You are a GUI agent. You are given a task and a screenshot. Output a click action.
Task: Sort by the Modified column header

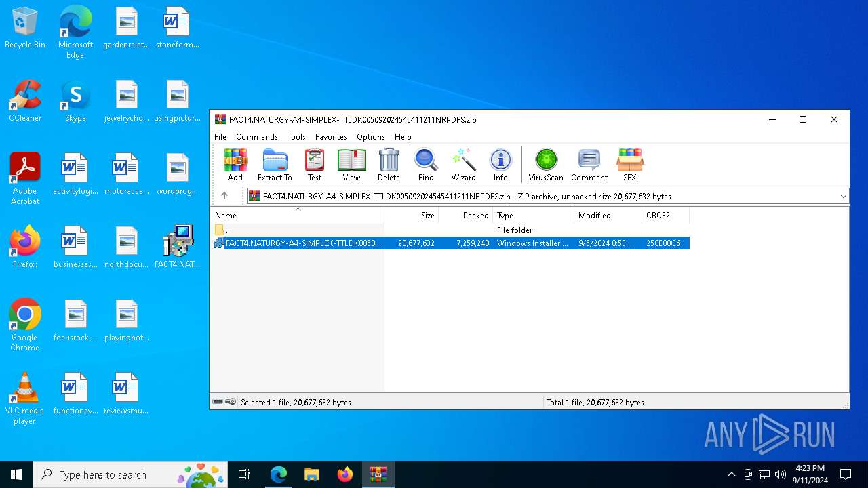(x=608, y=216)
